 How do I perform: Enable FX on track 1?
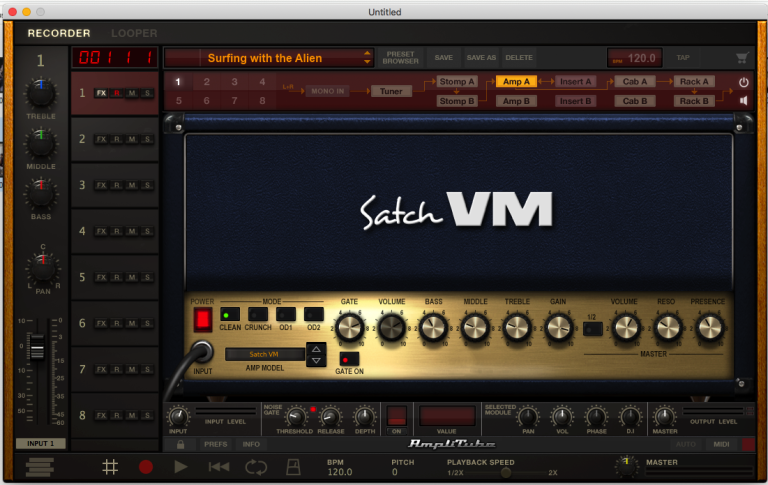[x=101, y=93]
